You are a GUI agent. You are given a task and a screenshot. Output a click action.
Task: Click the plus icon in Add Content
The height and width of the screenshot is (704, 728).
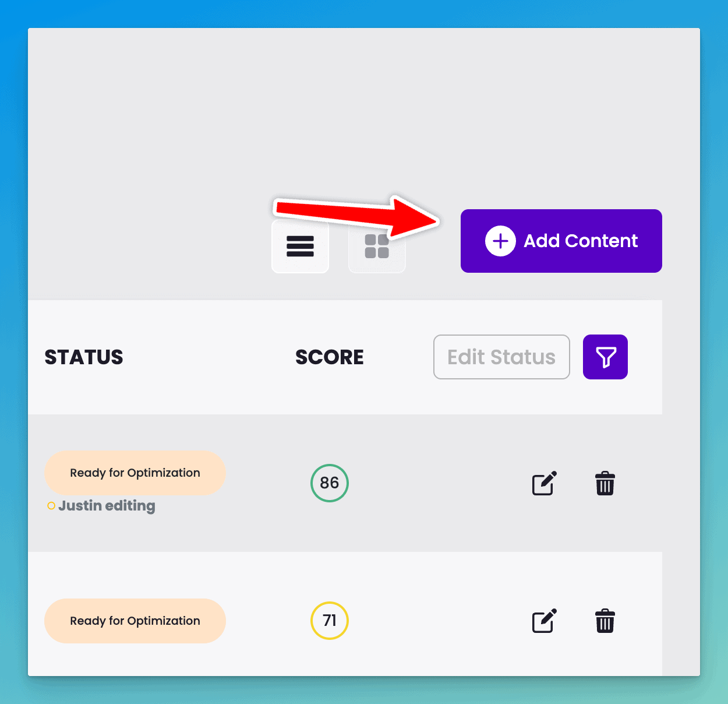click(500, 241)
